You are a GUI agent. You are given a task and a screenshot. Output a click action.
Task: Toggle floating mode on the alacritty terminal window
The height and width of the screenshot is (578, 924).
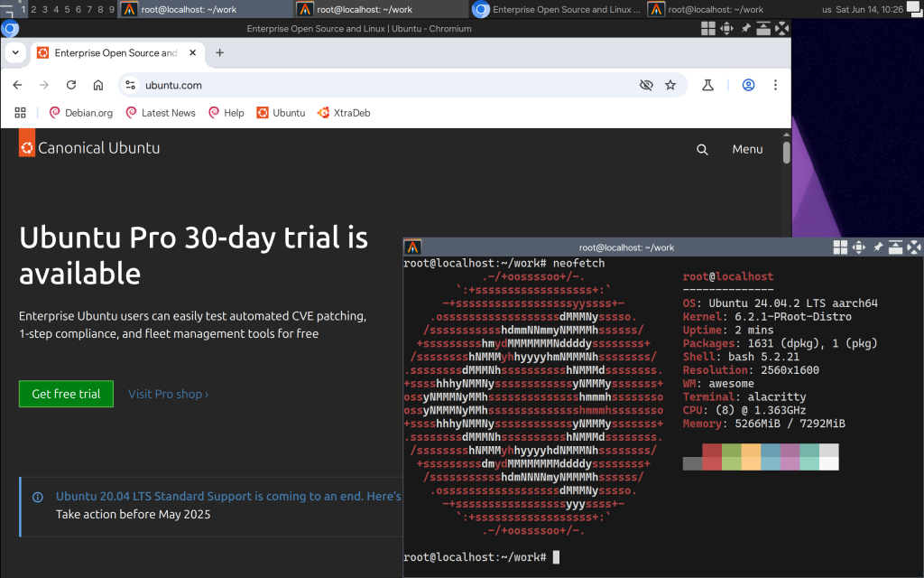click(840, 247)
